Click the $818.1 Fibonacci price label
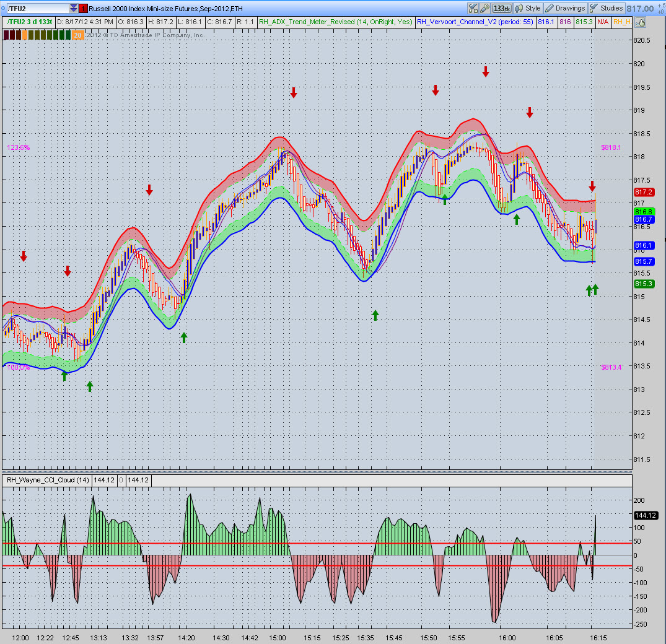Viewport: 666px width, 644px height. click(x=611, y=148)
